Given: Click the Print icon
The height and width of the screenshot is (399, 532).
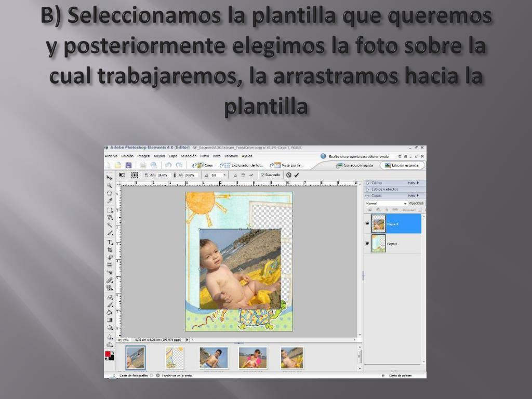Looking at the screenshot, I should pos(143,165).
